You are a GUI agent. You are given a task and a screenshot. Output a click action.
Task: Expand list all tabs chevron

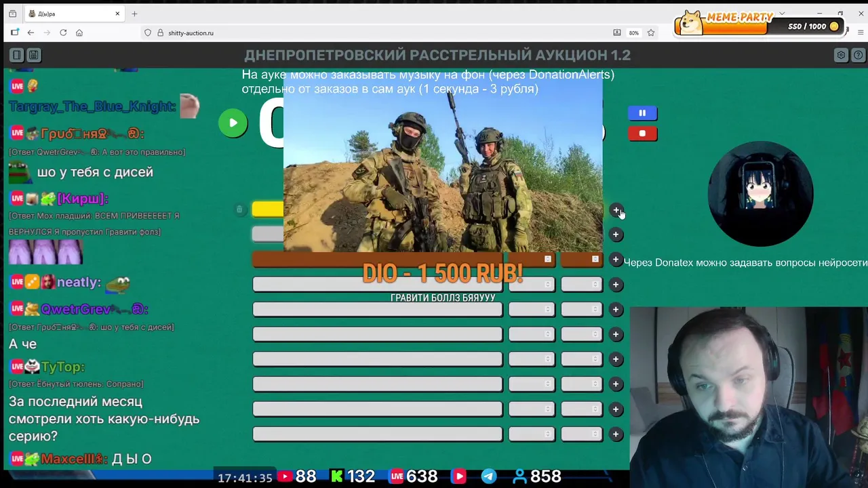tap(782, 14)
